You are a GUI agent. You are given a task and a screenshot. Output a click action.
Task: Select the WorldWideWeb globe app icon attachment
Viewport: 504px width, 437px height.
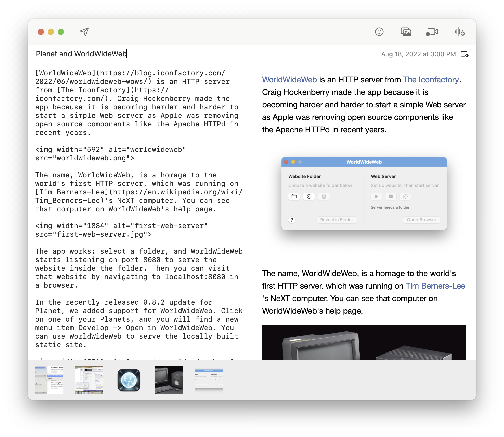coord(129,380)
